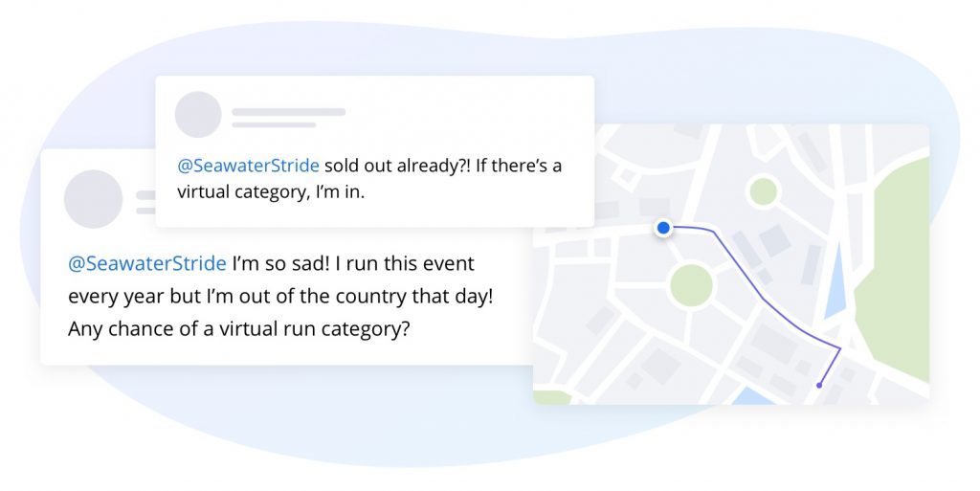The width and height of the screenshot is (980, 491).
Task: Click the avatar in the top tweet card
Action: pos(198,115)
